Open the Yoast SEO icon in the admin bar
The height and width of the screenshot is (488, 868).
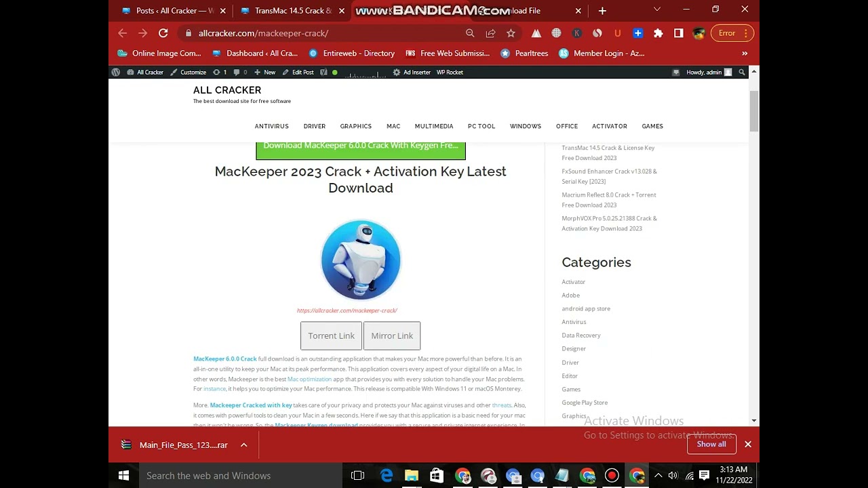pos(323,72)
